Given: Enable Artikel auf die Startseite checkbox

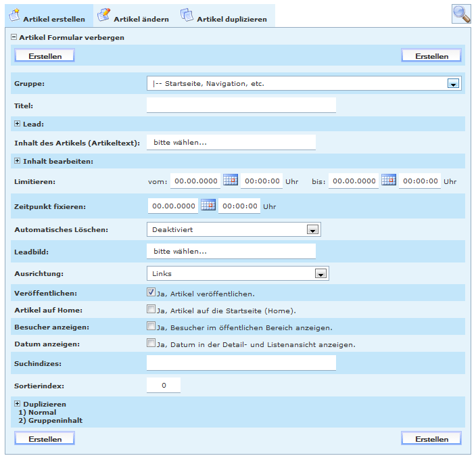Looking at the screenshot, I should coord(151,310).
